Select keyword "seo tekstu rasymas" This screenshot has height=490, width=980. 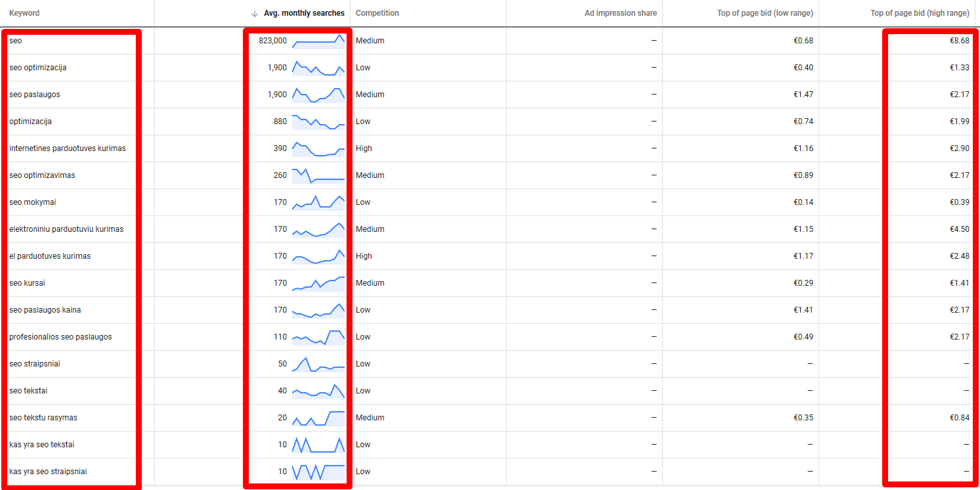(x=43, y=418)
